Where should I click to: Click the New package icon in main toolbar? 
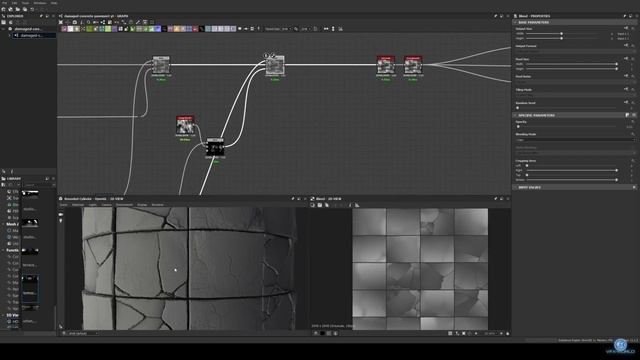coord(4,9)
